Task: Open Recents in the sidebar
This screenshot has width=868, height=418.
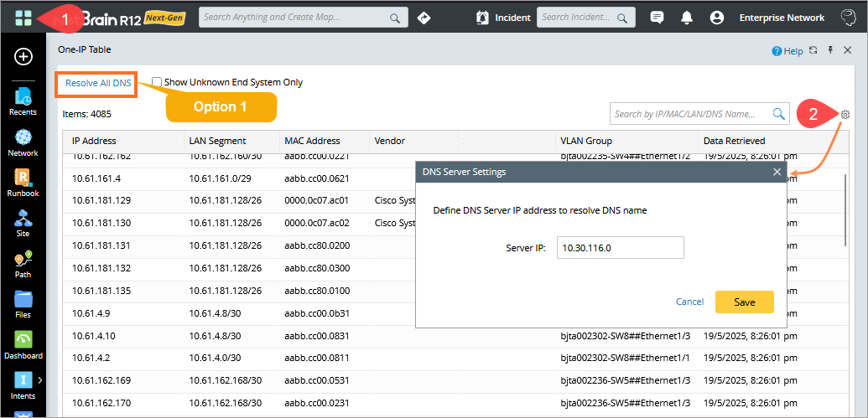Action: click(x=23, y=101)
